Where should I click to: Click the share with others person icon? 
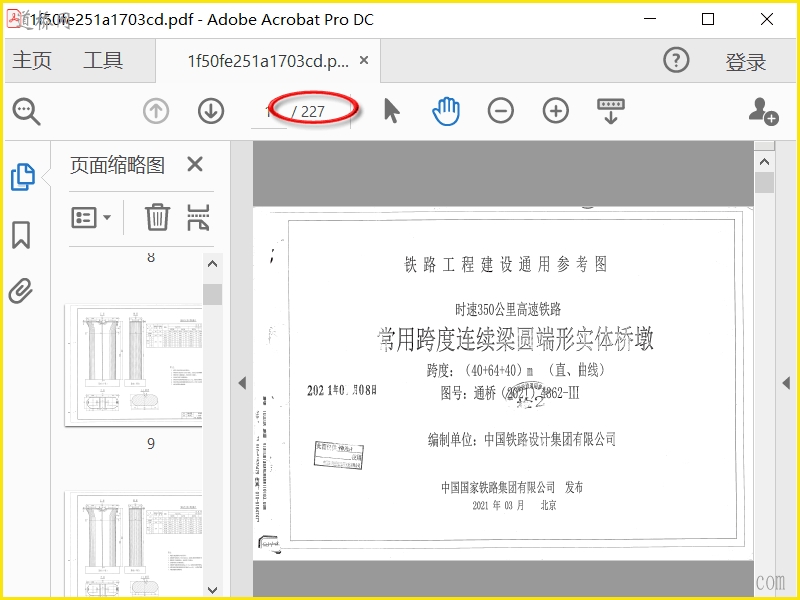point(763,111)
